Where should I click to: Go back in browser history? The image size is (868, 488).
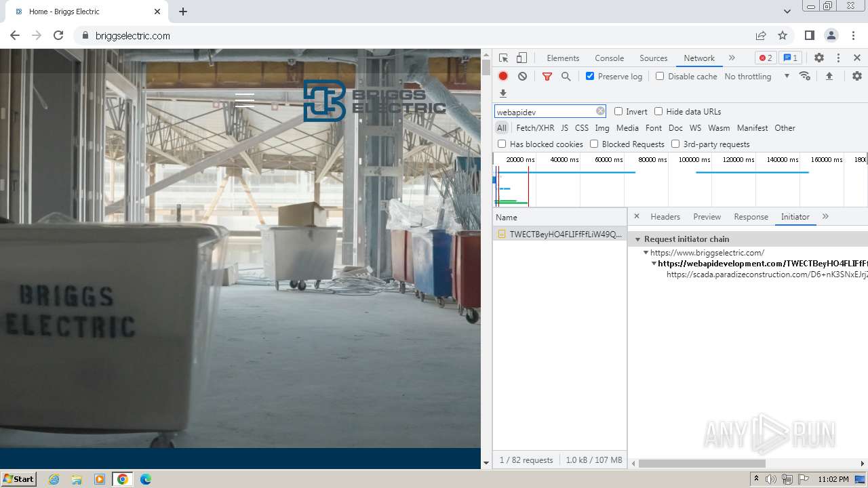15,35
